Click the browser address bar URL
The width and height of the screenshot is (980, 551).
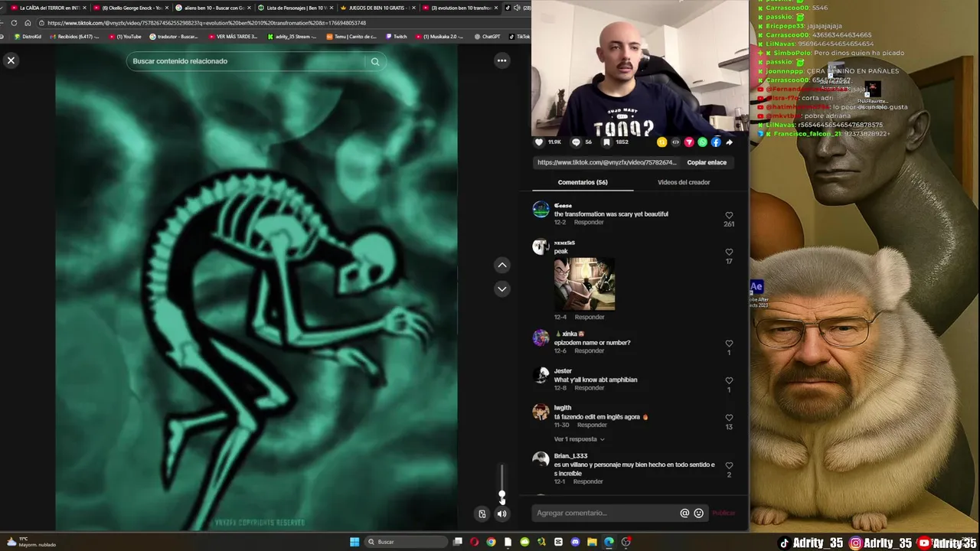(207, 23)
